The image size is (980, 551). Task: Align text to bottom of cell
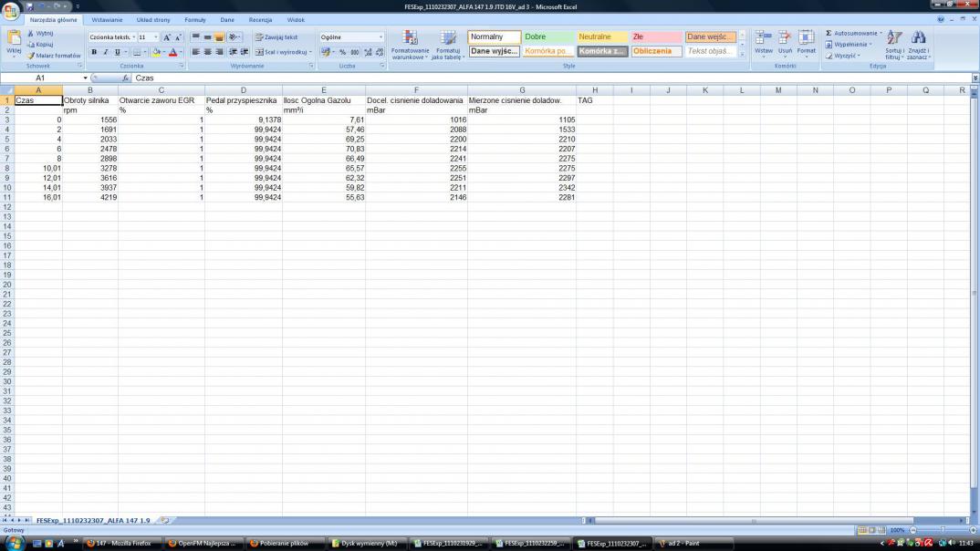[219, 37]
